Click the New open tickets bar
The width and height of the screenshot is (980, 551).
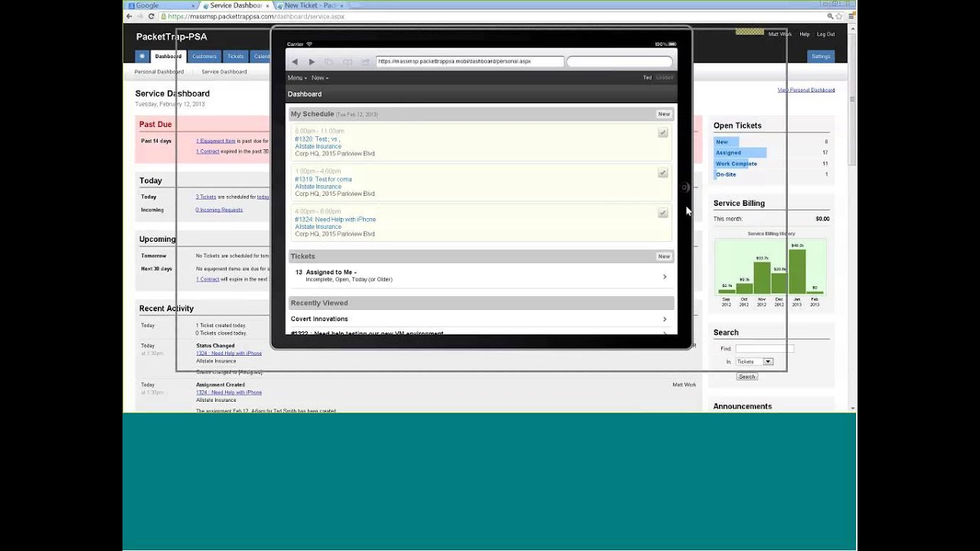[726, 142]
